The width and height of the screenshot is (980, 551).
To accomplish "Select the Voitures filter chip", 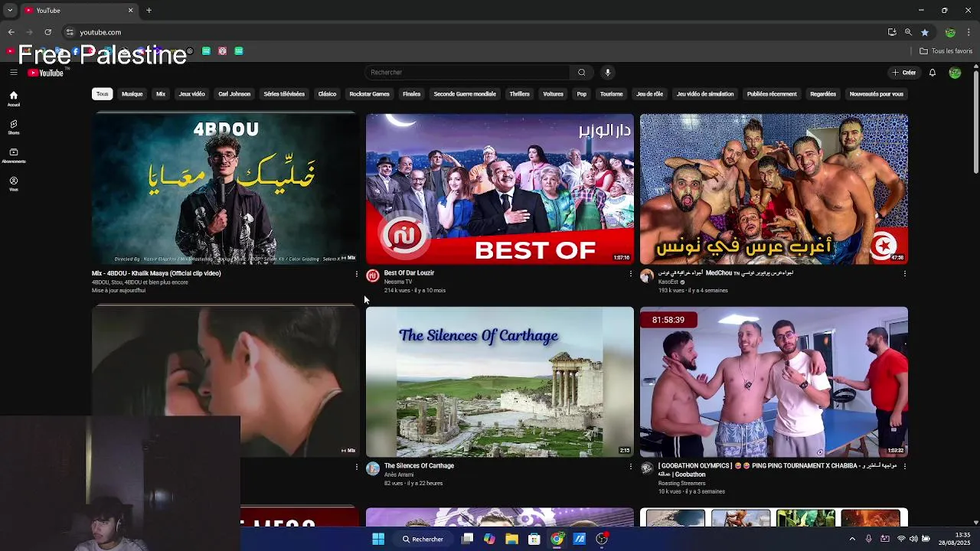I will 553,94.
